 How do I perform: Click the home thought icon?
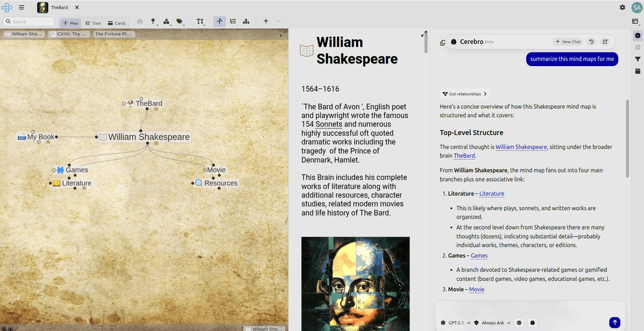[x=140, y=22]
